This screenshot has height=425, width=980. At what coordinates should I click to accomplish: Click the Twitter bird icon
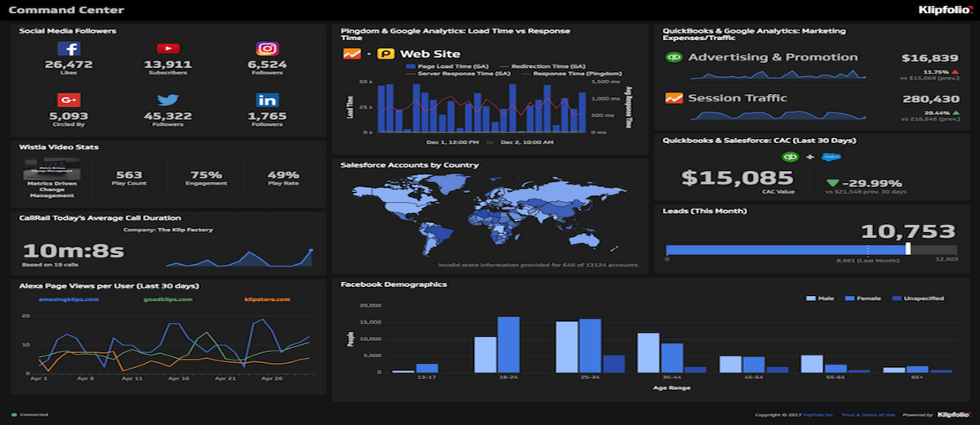167,100
